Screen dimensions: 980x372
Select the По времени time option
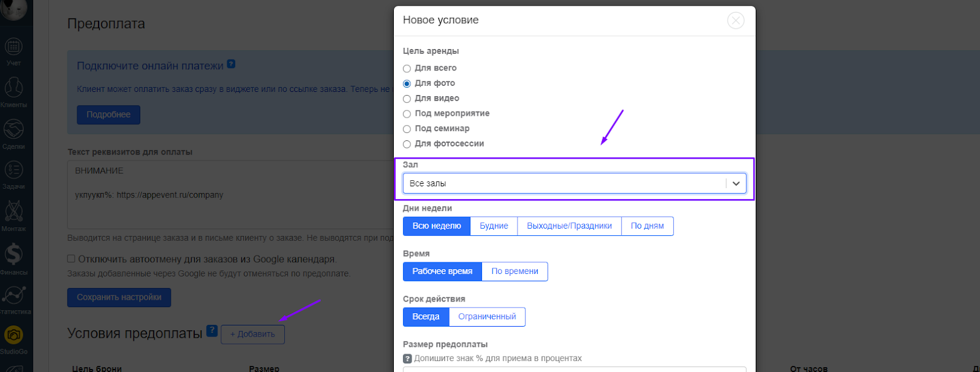(x=514, y=271)
